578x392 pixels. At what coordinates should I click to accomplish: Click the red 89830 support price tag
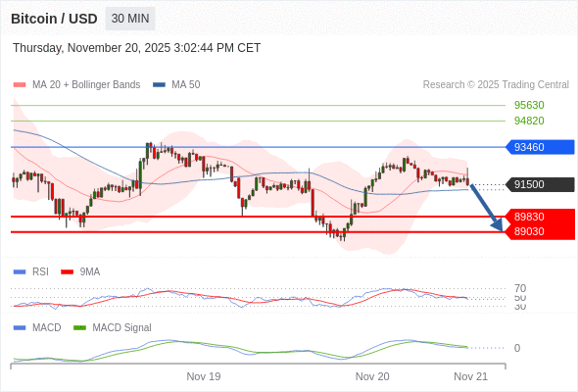point(540,217)
